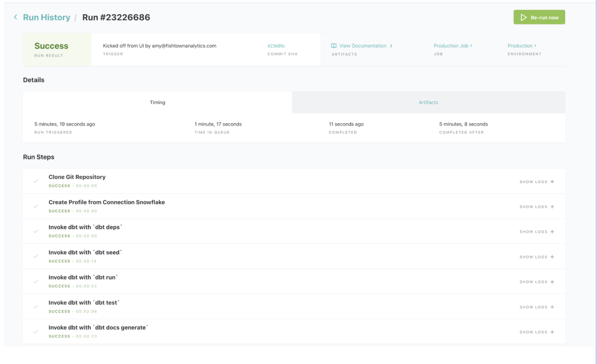Click the checkmark icon beside dbt seed step

coord(36,257)
